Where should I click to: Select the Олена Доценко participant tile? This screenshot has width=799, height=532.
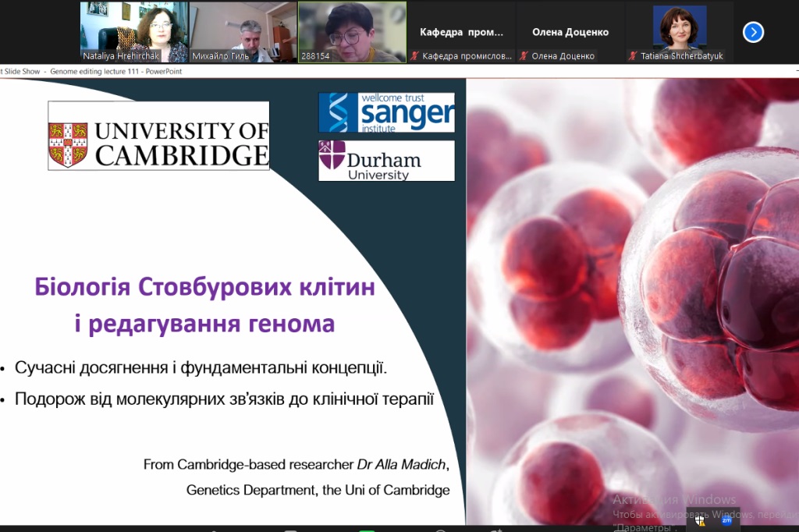tap(570, 32)
